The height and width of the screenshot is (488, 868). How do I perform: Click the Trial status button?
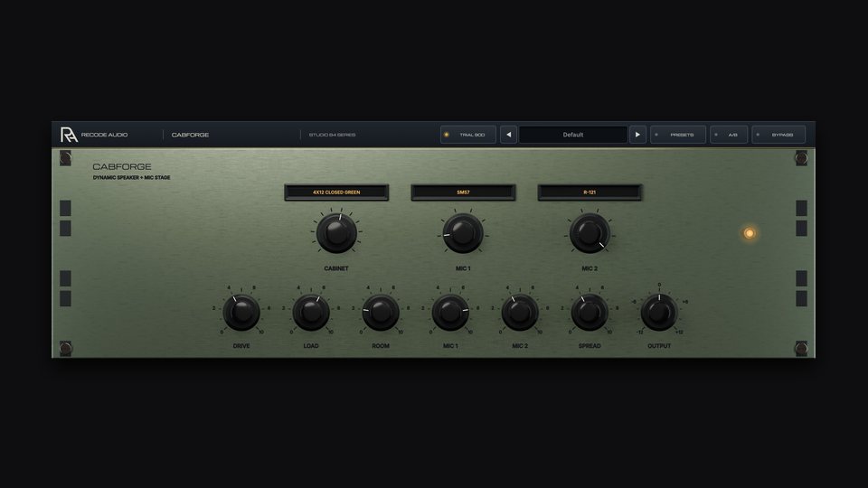click(468, 135)
